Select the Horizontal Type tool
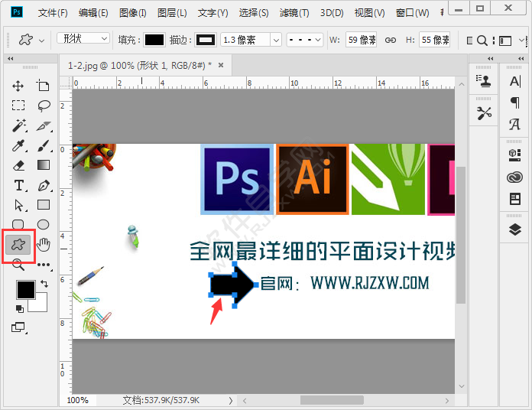532x410 pixels. click(19, 186)
